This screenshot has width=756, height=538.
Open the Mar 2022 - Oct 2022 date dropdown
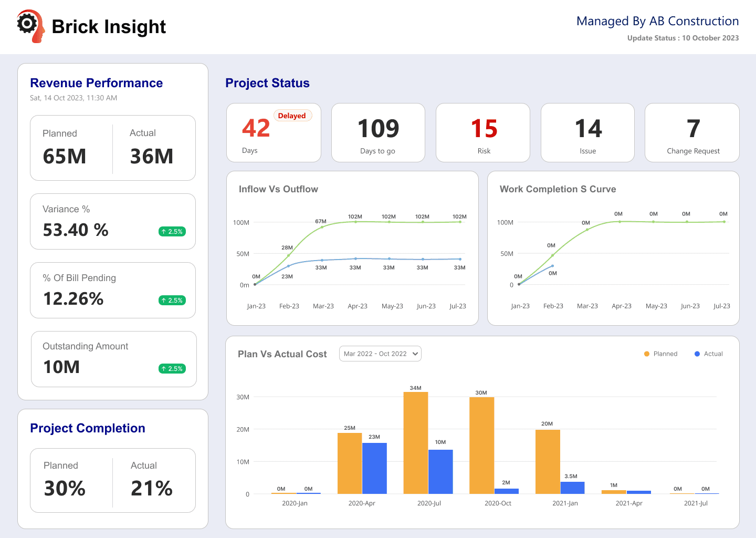(380, 354)
